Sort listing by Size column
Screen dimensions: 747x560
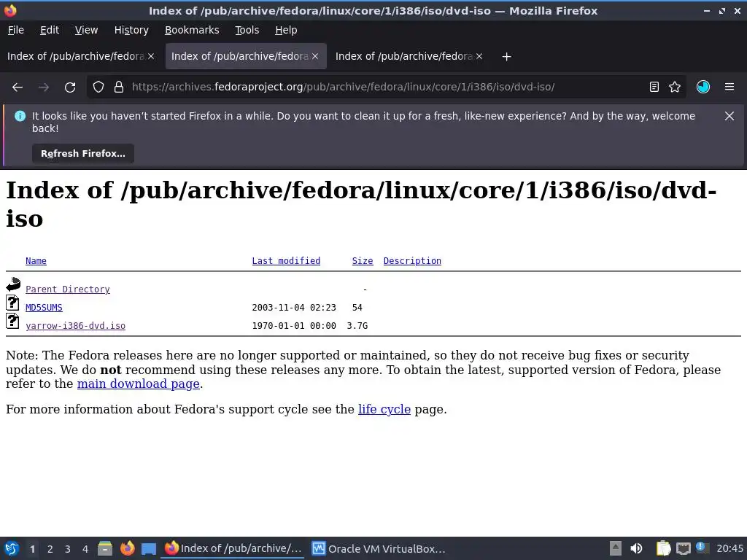point(362,261)
